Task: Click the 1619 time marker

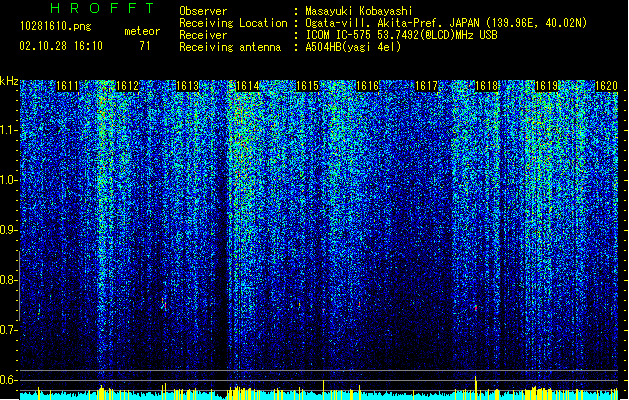Action: pyautogui.click(x=546, y=85)
